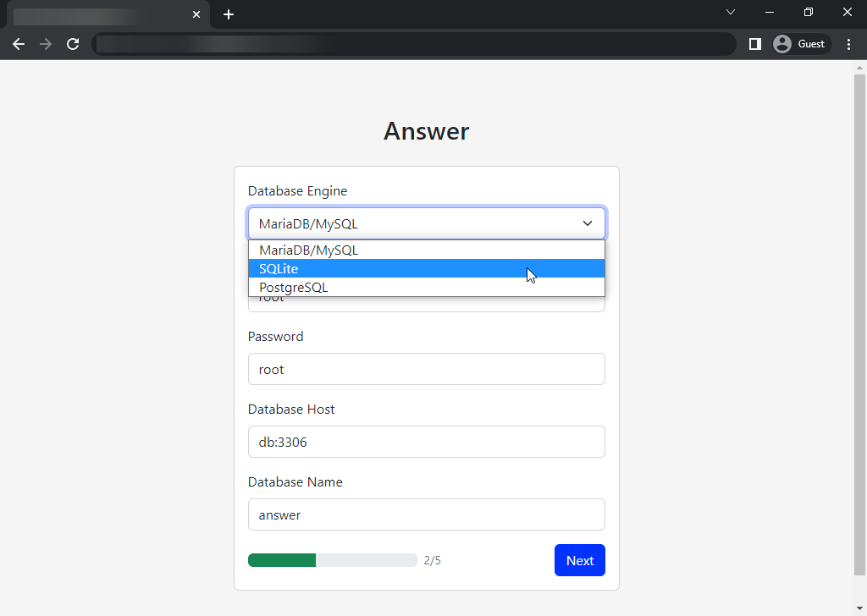Click the Answer page heading

click(x=427, y=131)
